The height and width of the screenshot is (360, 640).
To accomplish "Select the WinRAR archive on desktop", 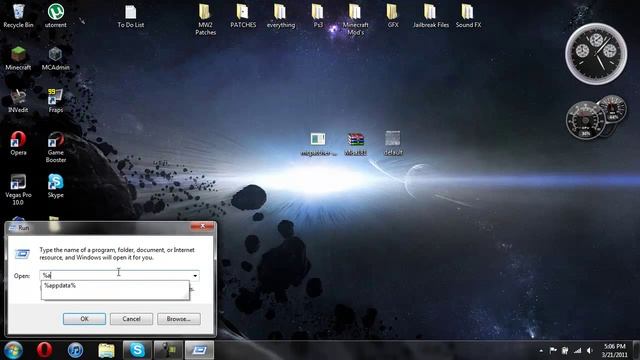I will 356,144.
